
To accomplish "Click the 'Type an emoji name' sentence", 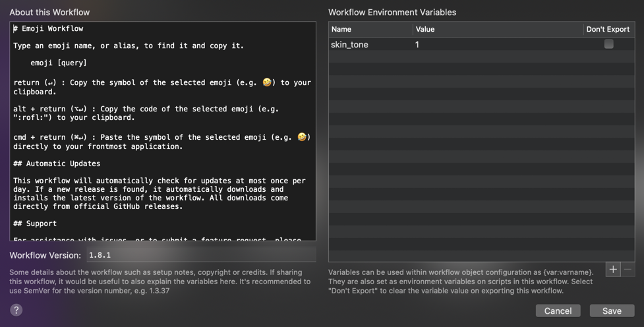I will 128,45.
